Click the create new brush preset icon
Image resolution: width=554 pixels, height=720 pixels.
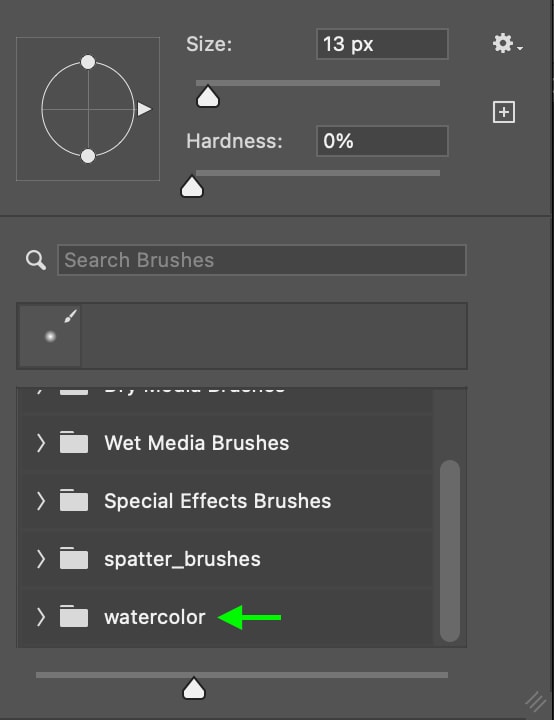point(503,112)
